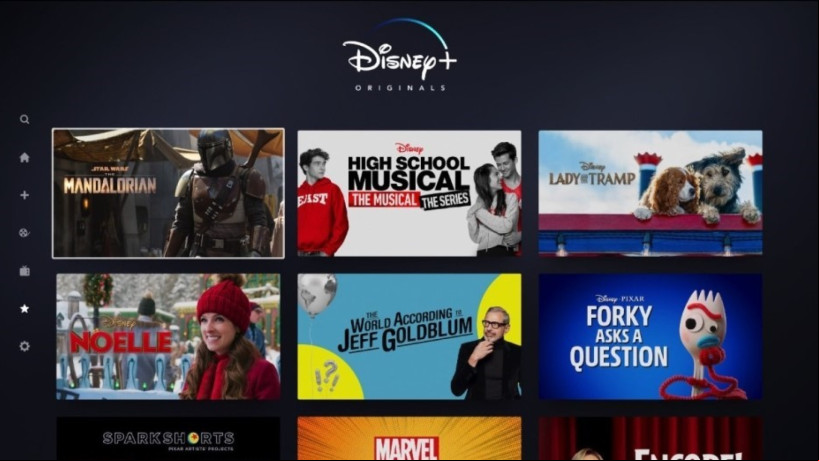The width and height of the screenshot is (819, 461).
Task: Open the Marvel tile at bottom
Action: (x=410, y=439)
